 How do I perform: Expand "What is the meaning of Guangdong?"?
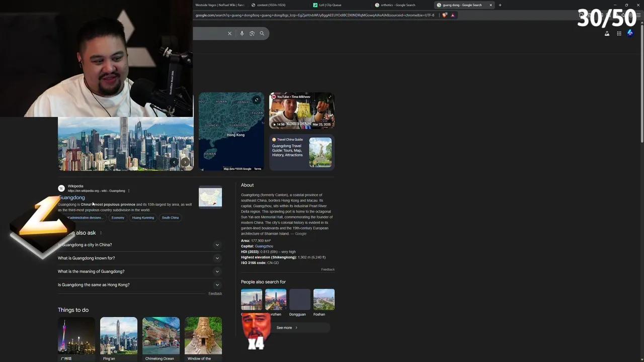pos(217,271)
